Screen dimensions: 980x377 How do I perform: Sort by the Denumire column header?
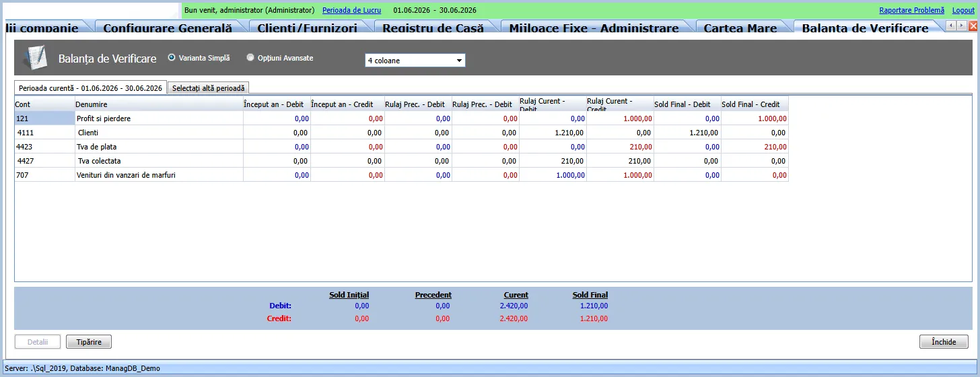[159, 104]
